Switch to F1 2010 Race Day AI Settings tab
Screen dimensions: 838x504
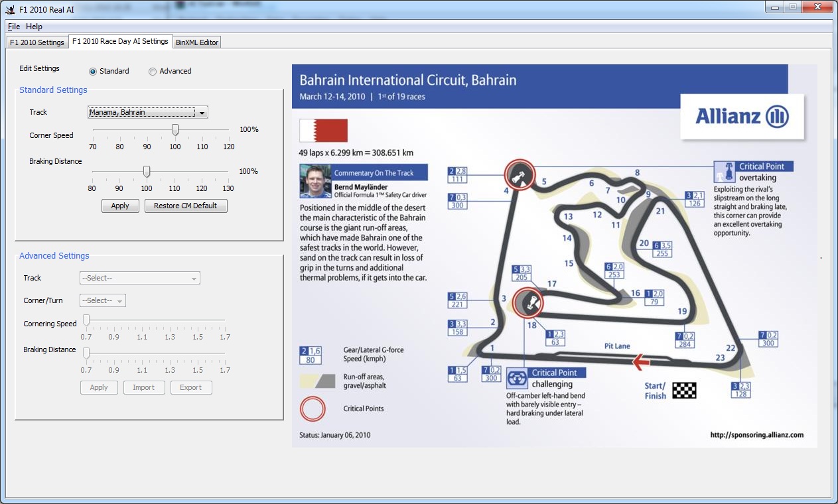[120, 41]
